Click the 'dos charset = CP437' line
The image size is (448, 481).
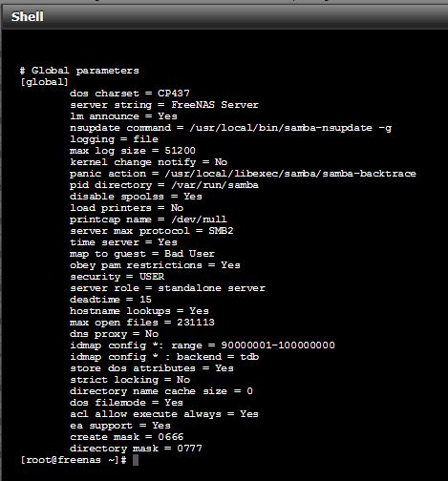130,94
